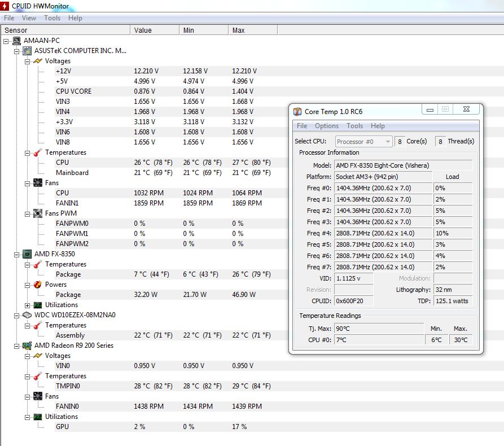The image size is (504, 446).
Task: Select the ASUSTeK motherboard icon
Action: coord(27,51)
